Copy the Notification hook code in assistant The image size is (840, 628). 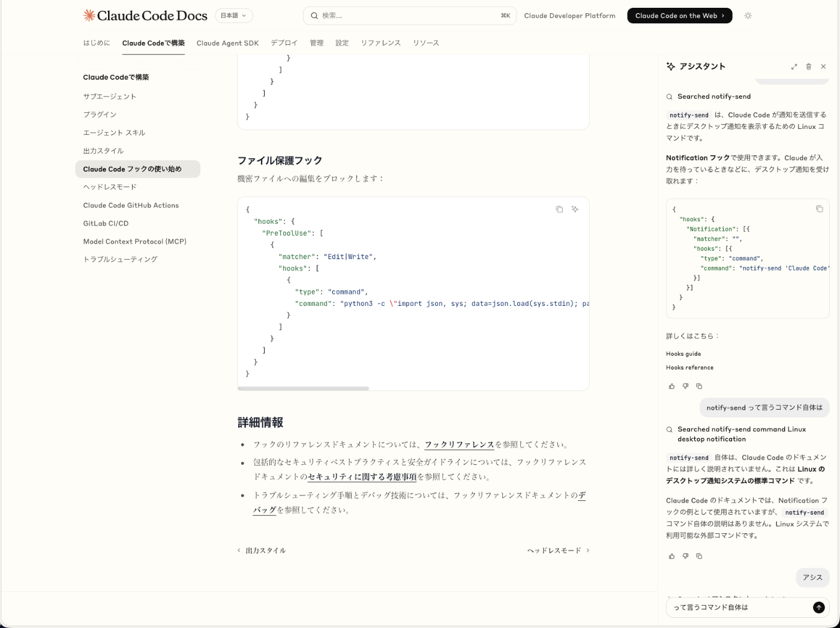coord(819,209)
